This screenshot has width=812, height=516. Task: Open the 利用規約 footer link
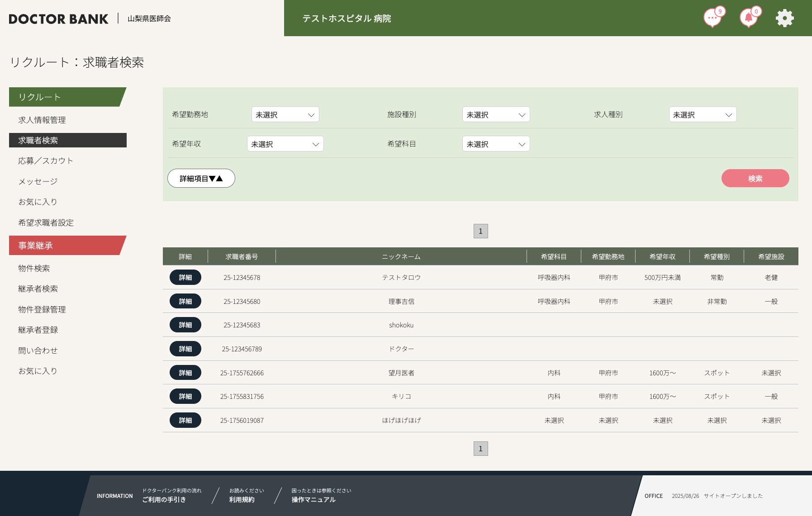(x=242, y=499)
